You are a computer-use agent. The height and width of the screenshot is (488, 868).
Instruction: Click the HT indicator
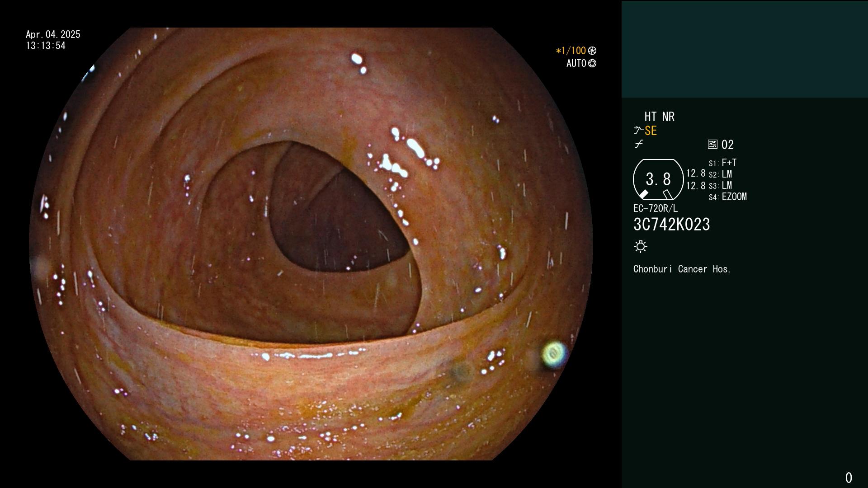[651, 117]
